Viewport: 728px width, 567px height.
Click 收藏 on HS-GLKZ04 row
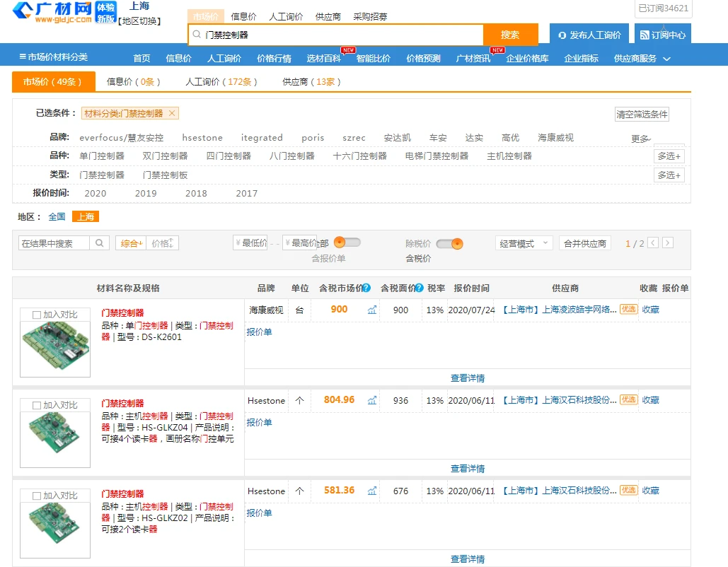[x=650, y=400]
